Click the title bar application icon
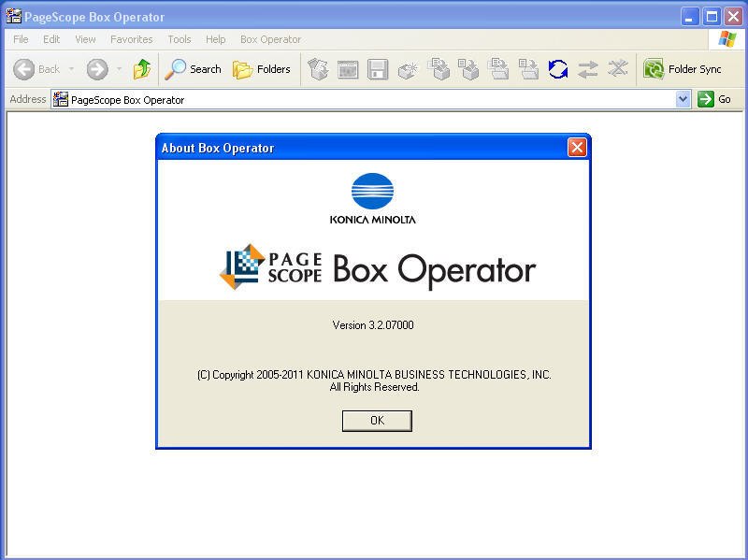 pos(14,16)
